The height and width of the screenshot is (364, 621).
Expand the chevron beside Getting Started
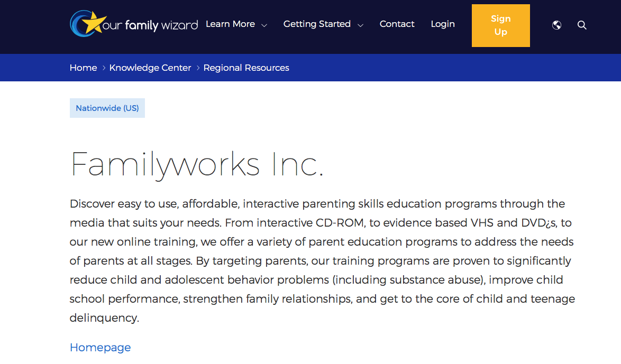(x=360, y=25)
